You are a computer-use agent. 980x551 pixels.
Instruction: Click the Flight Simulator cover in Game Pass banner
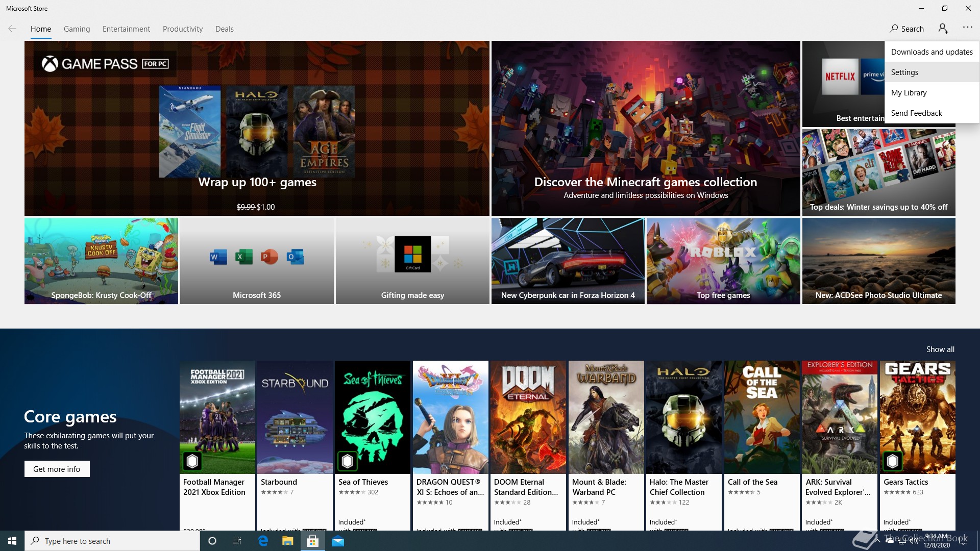point(190,132)
